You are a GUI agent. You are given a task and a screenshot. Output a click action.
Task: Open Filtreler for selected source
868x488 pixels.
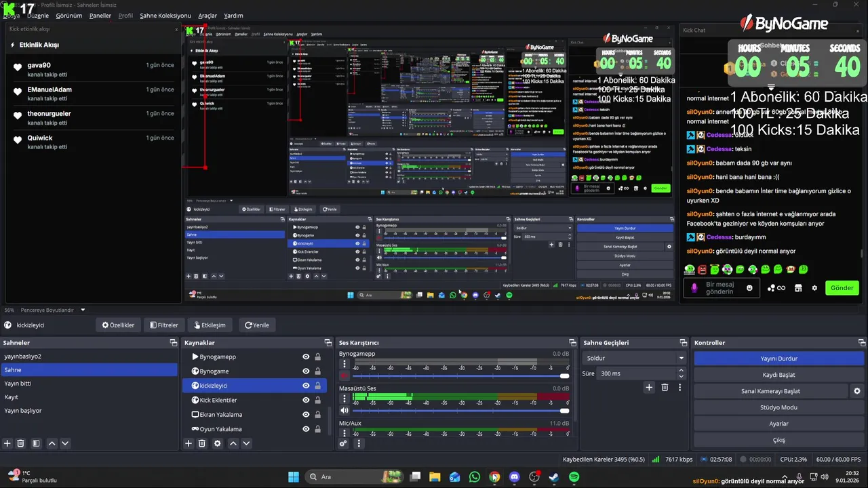pyautogui.click(x=163, y=325)
